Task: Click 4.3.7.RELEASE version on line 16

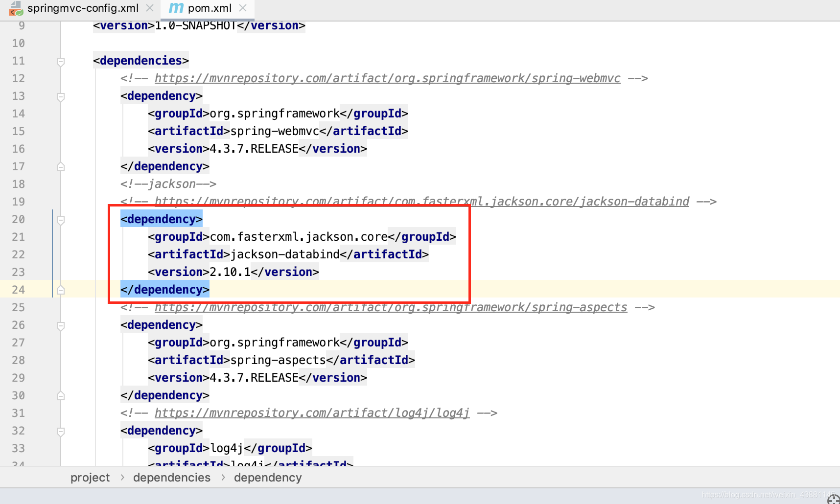Action: (x=254, y=149)
